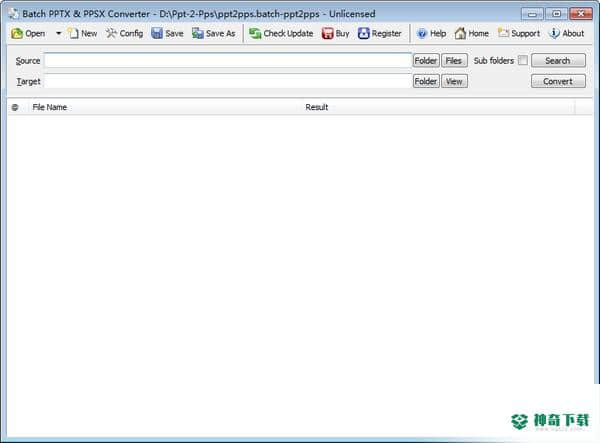Screen dimensions: 600x443
Task: Open Help from the toolbar
Action: pyautogui.click(x=431, y=34)
